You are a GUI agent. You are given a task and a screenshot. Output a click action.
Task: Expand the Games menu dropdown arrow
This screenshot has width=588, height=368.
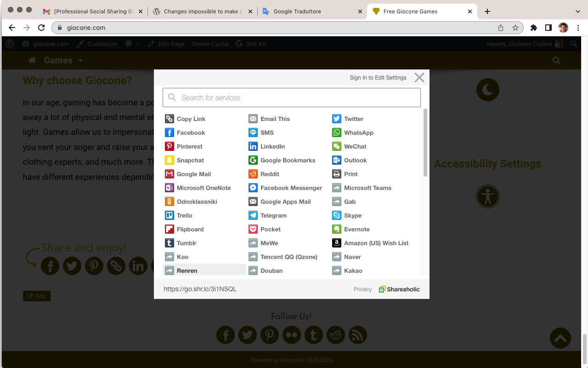pyautogui.click(x=80, y=60)
